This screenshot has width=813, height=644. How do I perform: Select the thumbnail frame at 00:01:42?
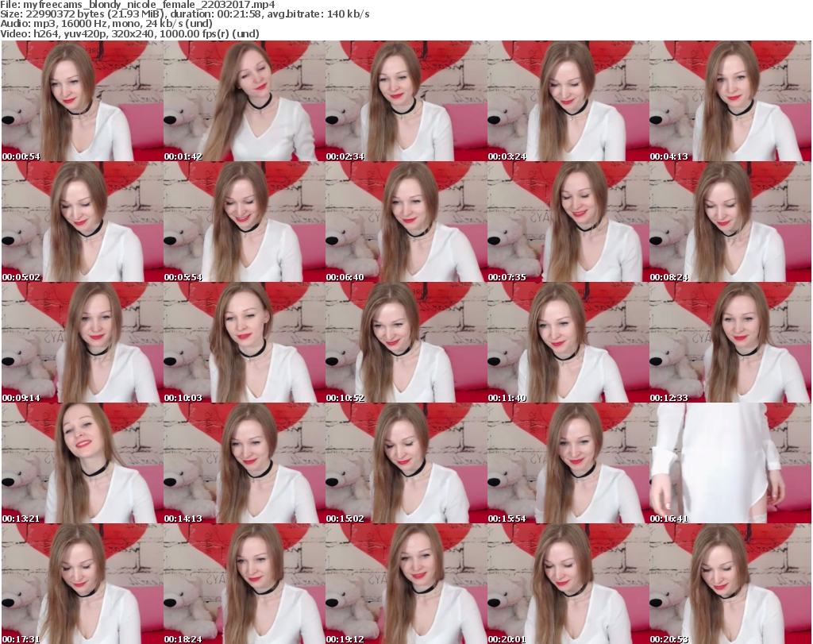click(x=245, y=101)
